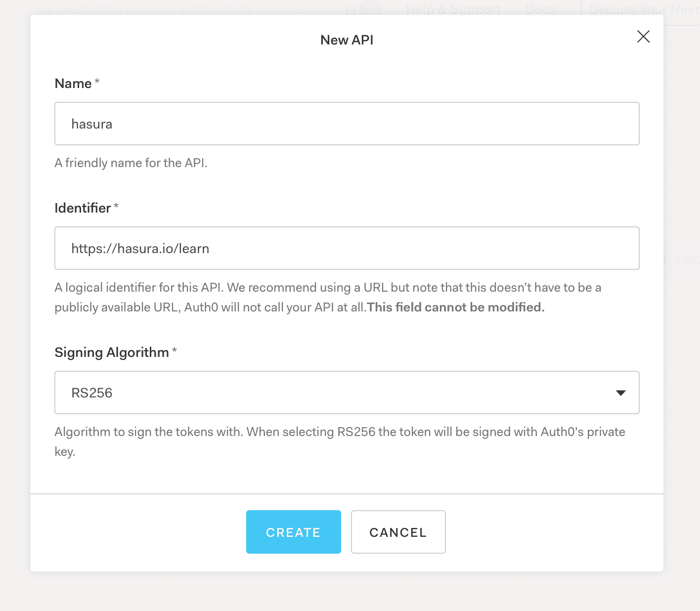The width and height of the screenshot is (700, 611).
Task: Click the Identifier field with hasura.io URL
Action: coord(347,248)
